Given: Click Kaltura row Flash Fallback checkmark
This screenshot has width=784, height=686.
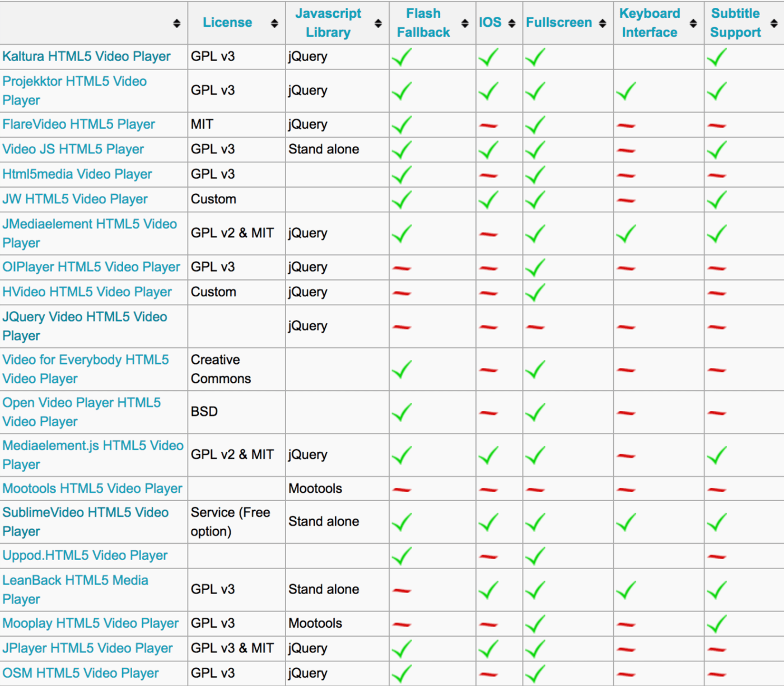Looking at the screenshot, I should 402,57.
